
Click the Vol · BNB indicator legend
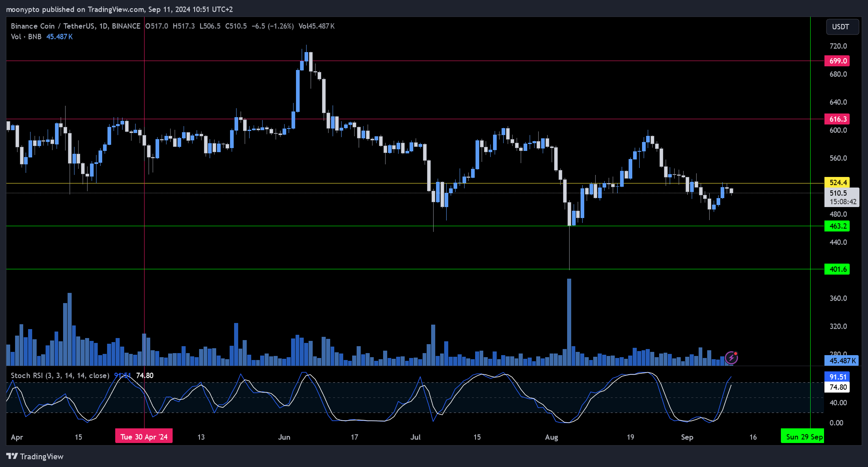coord(26,37)
